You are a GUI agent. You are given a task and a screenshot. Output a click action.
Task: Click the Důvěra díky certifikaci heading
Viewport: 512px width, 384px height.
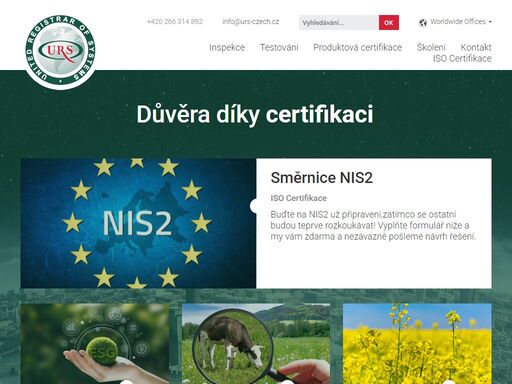pos(255,114)
